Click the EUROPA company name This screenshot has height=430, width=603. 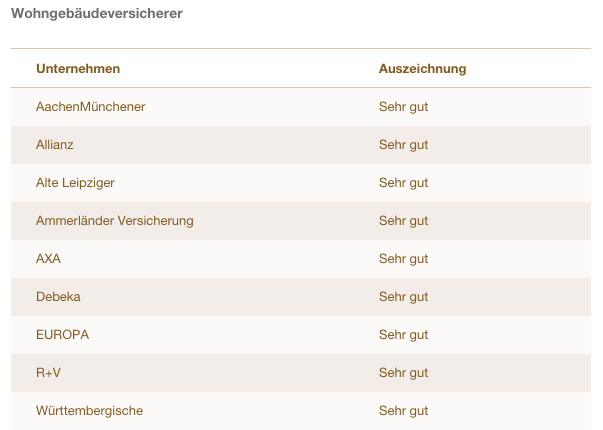coord(62,335)
